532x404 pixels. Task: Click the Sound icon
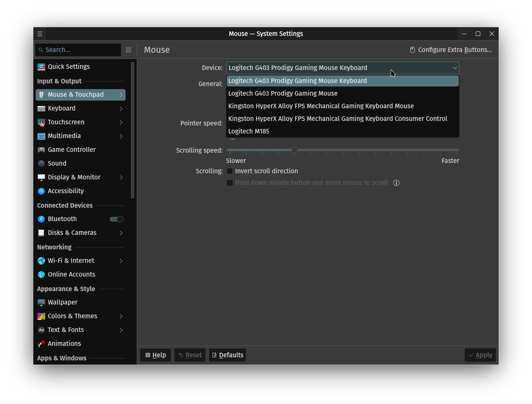(x=41, y=164)
